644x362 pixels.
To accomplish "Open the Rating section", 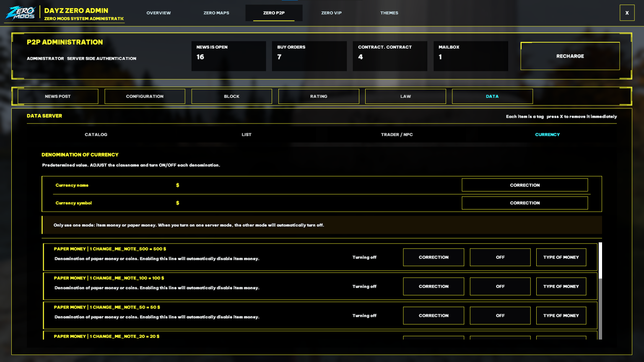I will coord(319,96).
